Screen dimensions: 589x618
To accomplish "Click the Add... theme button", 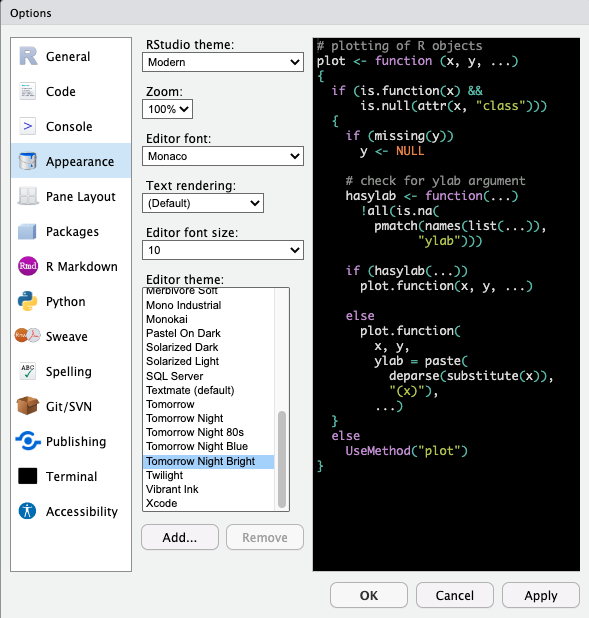I will click(x=180, y=537).
